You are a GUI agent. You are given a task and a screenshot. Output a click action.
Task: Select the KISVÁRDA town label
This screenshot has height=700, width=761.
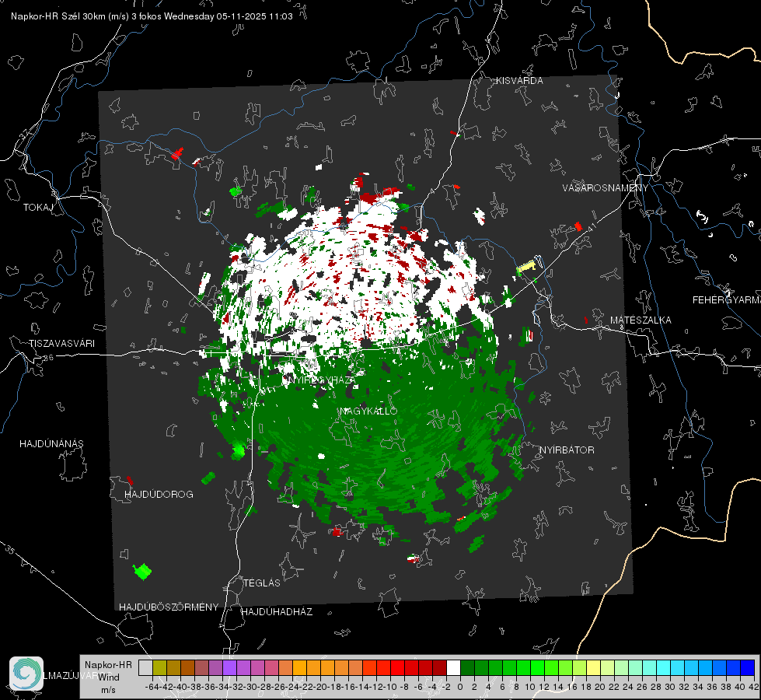click(519, 81)
